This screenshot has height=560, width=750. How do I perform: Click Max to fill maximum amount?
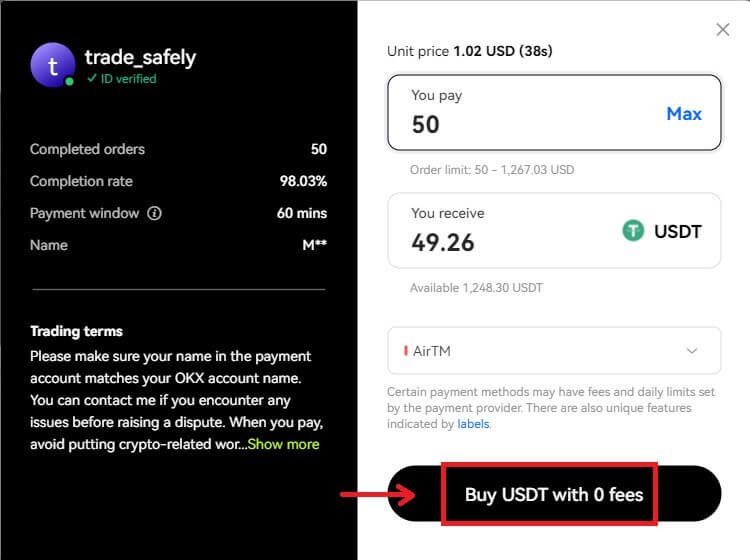[684, 114]
